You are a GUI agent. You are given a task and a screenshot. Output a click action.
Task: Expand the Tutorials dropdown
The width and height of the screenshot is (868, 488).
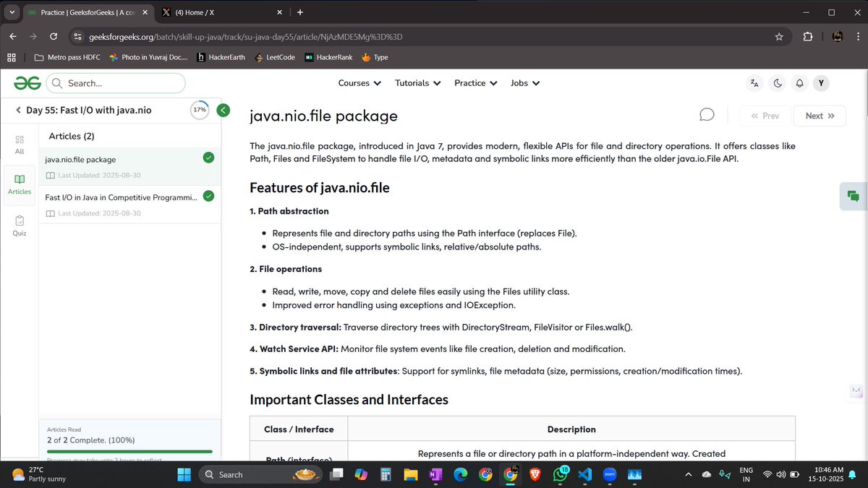click(x=417, y=83)
